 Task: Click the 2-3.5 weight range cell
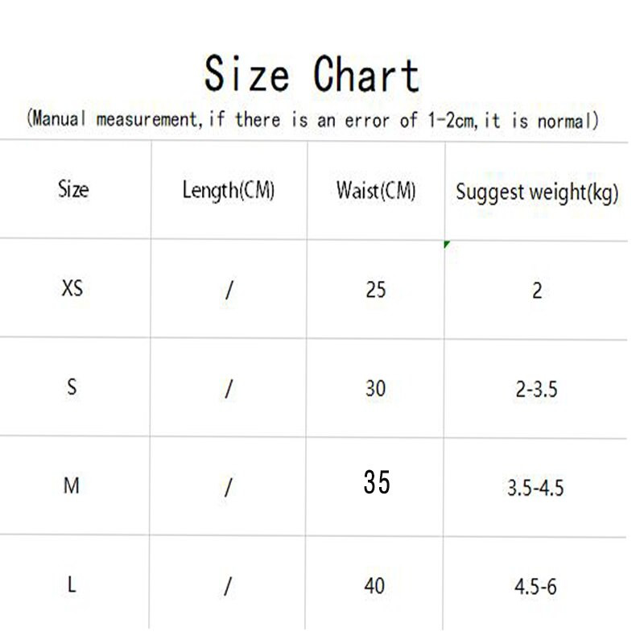tap(536, 390)
